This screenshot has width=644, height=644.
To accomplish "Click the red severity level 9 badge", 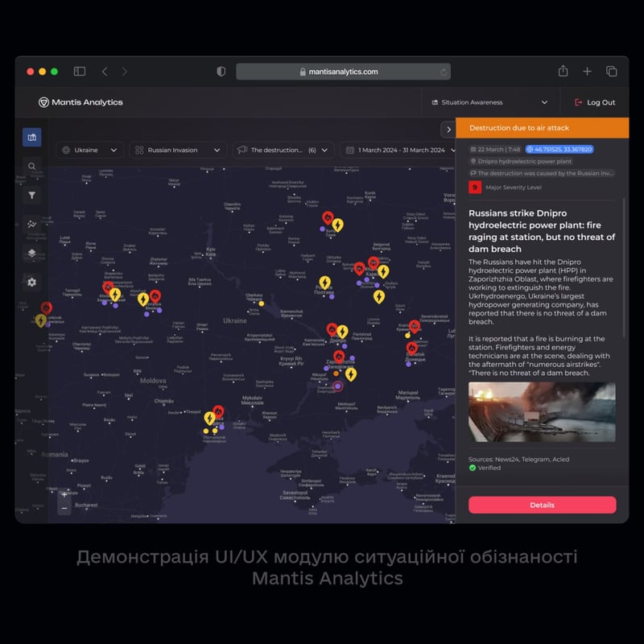I will [475, 188].
